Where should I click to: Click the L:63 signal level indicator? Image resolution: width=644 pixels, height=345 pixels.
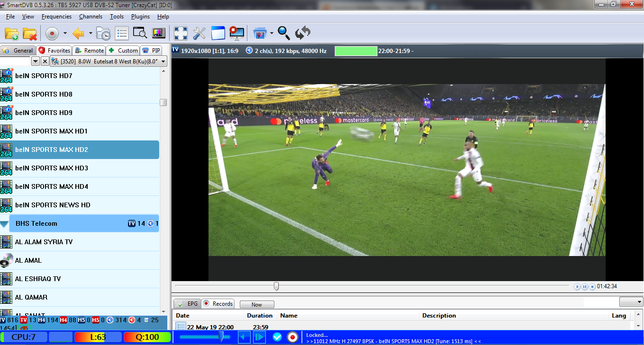coord(98,337)
